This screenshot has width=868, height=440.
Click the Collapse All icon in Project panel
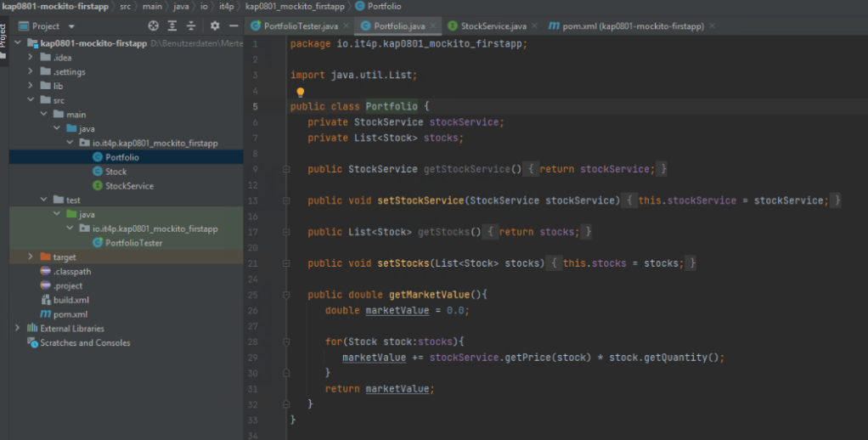click(191, 26)
